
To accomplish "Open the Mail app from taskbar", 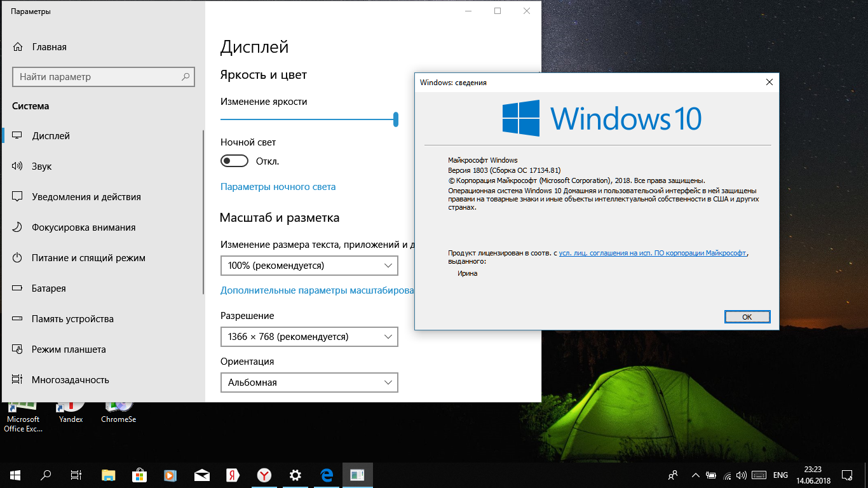I will [x=201, y=475].
